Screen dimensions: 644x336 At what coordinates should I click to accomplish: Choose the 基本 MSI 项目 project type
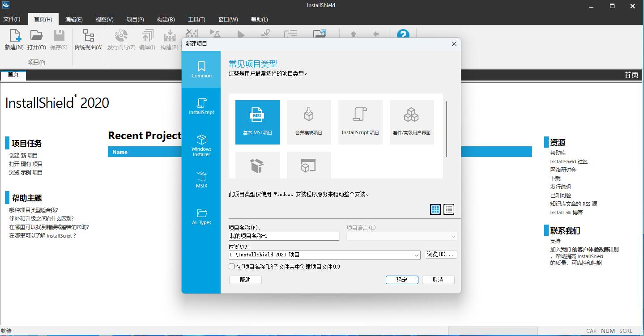(257, 122)
